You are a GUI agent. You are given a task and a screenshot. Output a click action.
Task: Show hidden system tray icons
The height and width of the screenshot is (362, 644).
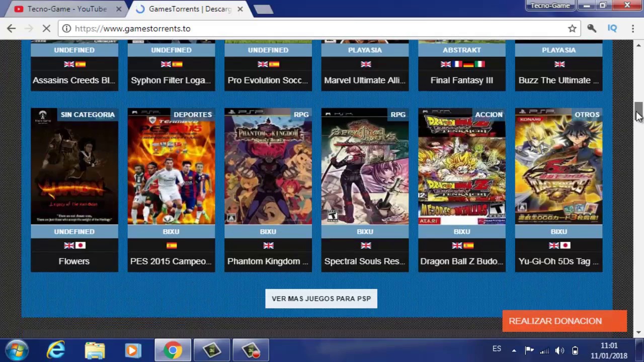[x=514, y=350]
